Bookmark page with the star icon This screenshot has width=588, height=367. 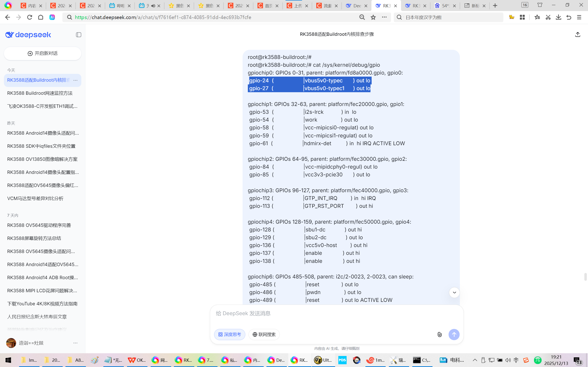point(373,17)
